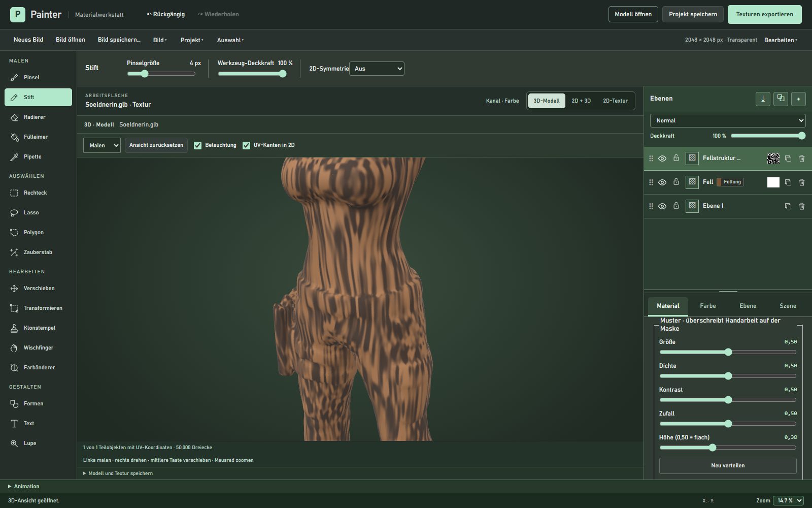Select the Farbänderer tool
812x508 pixels.
click(38, 367)
